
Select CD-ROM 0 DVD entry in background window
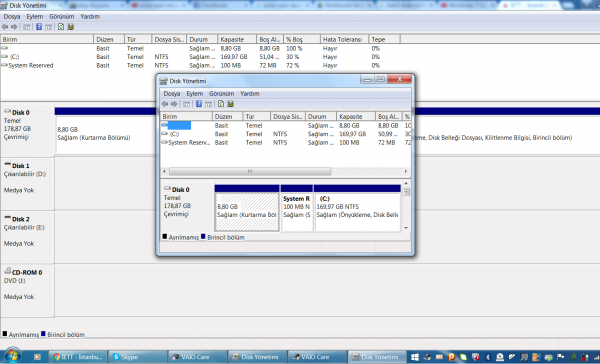click(27, 290)
